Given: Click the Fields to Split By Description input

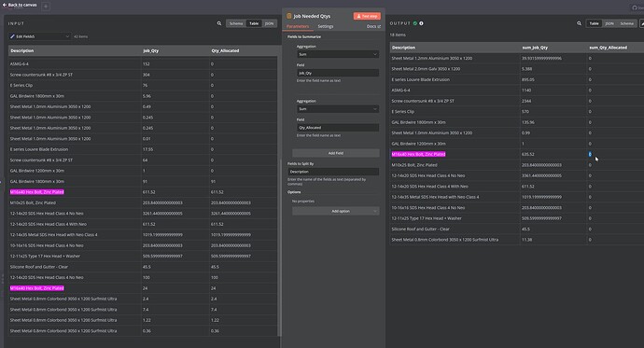Looking at the screenshot, I should (333, 172).
